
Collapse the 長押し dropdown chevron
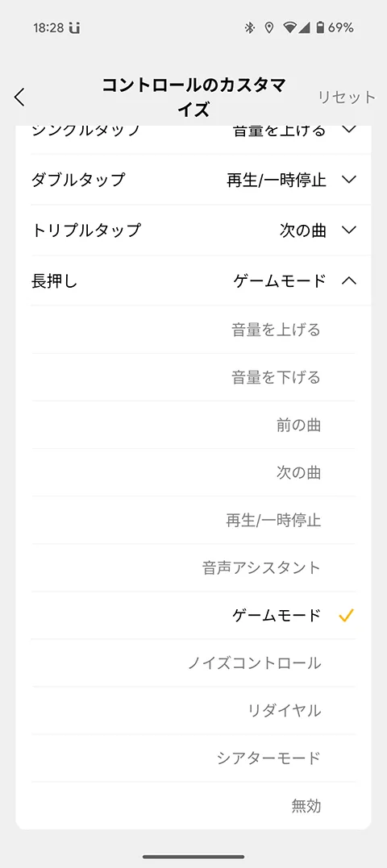tap(349, 280)
